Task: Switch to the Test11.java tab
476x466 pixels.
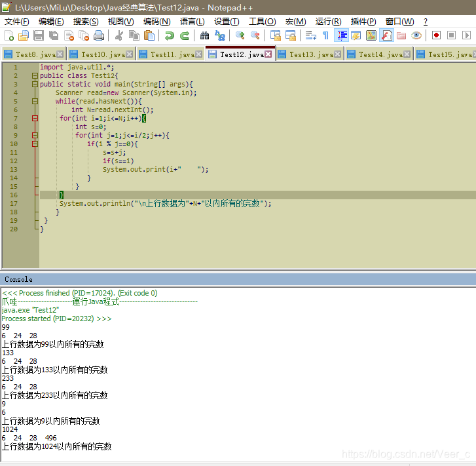Action: [170, 54]
